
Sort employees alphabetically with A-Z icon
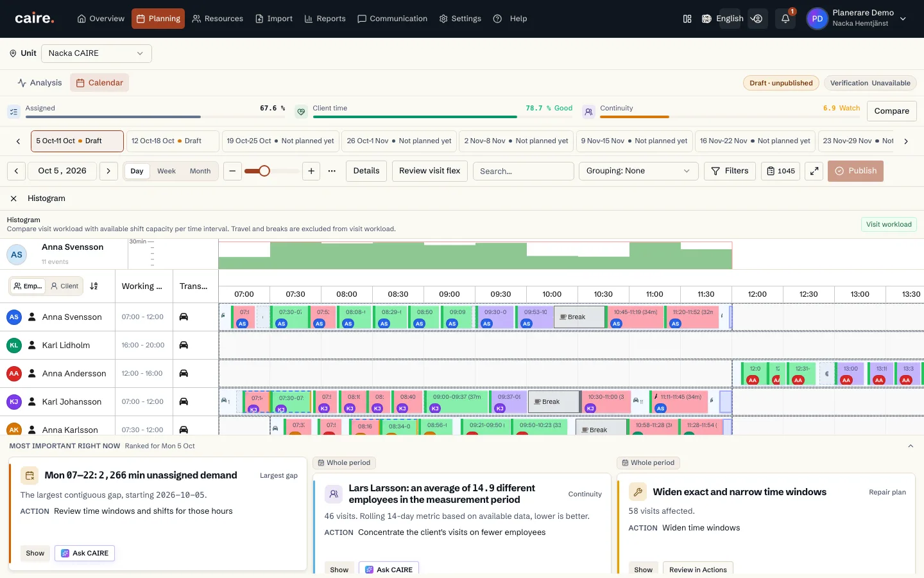pos(94,286)
